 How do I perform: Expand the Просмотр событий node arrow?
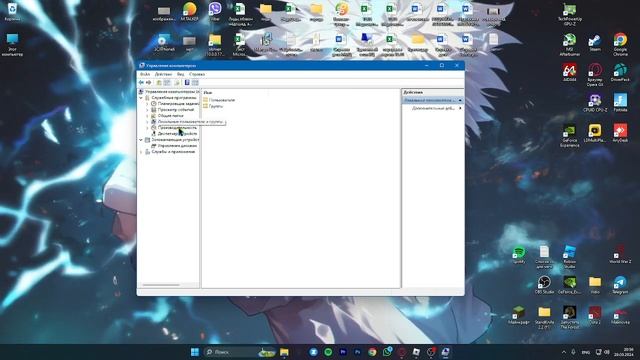(x=147, y=110)
